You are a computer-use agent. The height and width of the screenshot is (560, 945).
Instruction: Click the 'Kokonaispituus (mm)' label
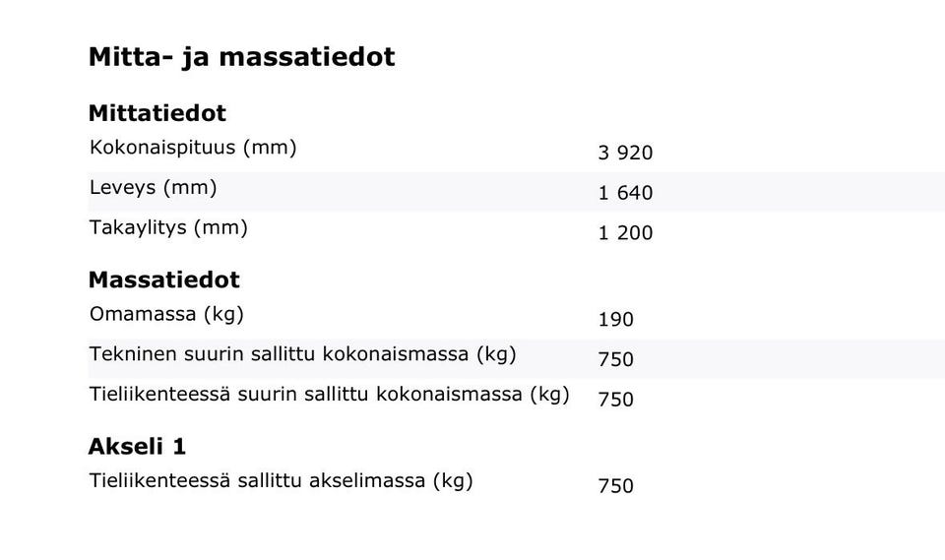193,148
